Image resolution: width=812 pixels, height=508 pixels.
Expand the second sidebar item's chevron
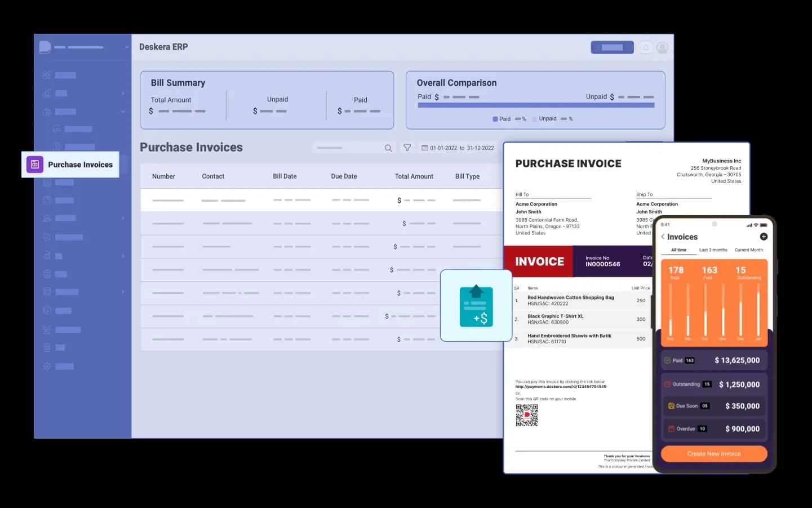123,94
